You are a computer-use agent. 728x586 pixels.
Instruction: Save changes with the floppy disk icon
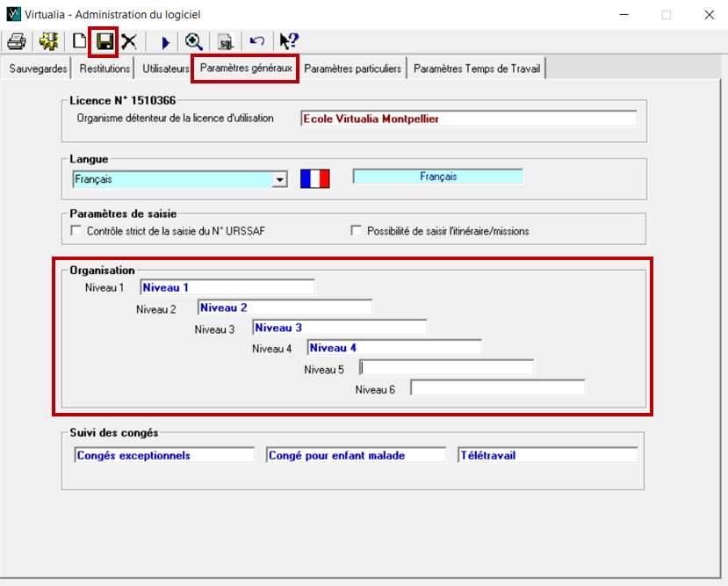point(105,41)
